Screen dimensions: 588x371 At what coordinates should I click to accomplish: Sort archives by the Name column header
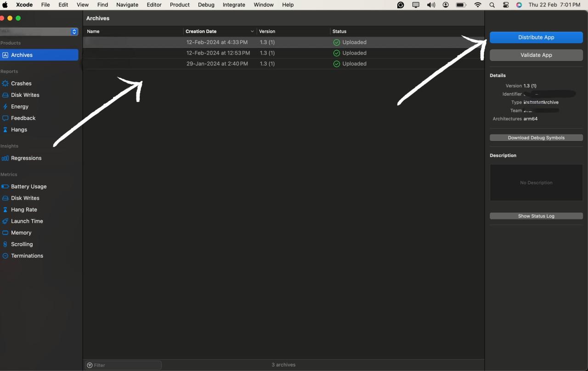(133, 31)
